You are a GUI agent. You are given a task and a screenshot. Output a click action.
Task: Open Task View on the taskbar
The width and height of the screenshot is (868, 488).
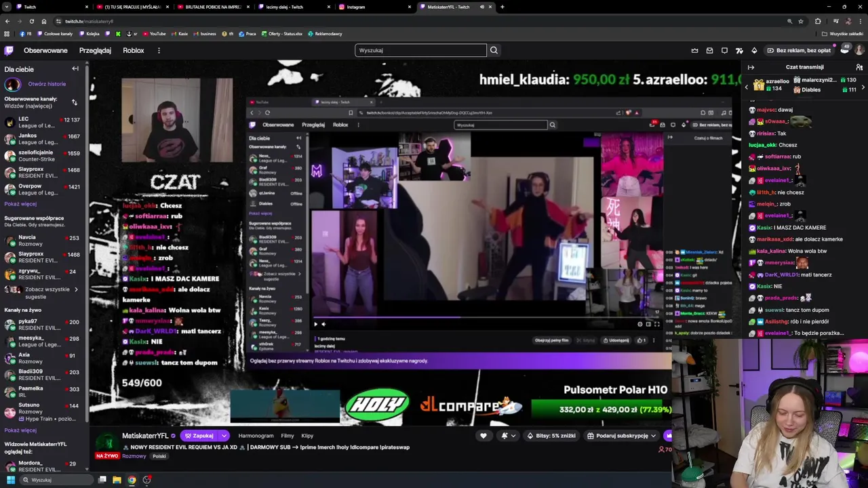point(102,480)
